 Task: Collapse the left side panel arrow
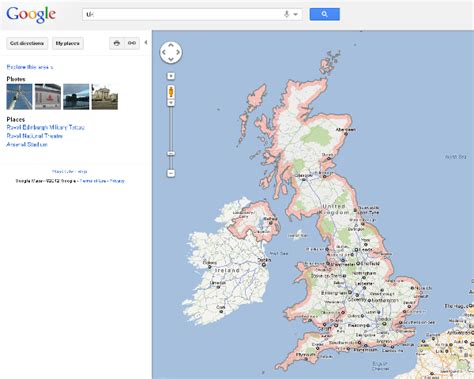(x=146, y=43)
